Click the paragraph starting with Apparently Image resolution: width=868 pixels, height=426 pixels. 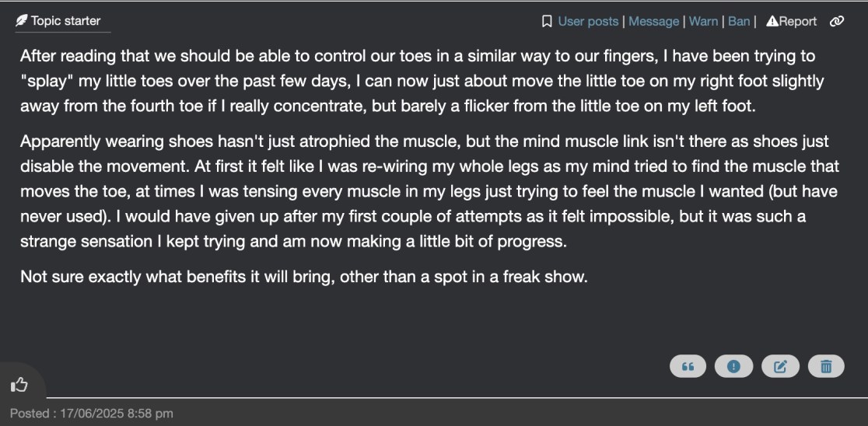coord(420,190)
